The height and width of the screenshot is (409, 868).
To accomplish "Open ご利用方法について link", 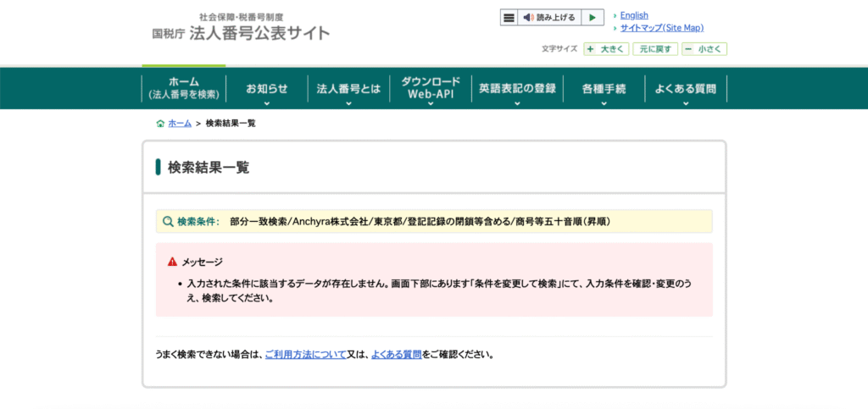I will 305,354.
